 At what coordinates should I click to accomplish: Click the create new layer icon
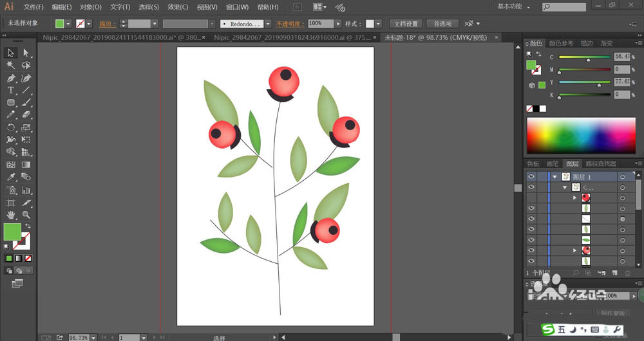614,273
